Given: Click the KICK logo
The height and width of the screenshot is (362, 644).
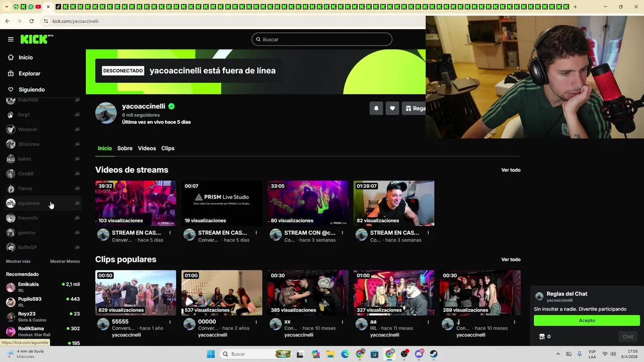Looking at the screenshot, I should (x=37, y=39).
